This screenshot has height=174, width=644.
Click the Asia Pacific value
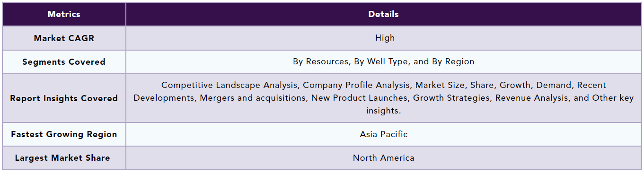click(384, 134)
